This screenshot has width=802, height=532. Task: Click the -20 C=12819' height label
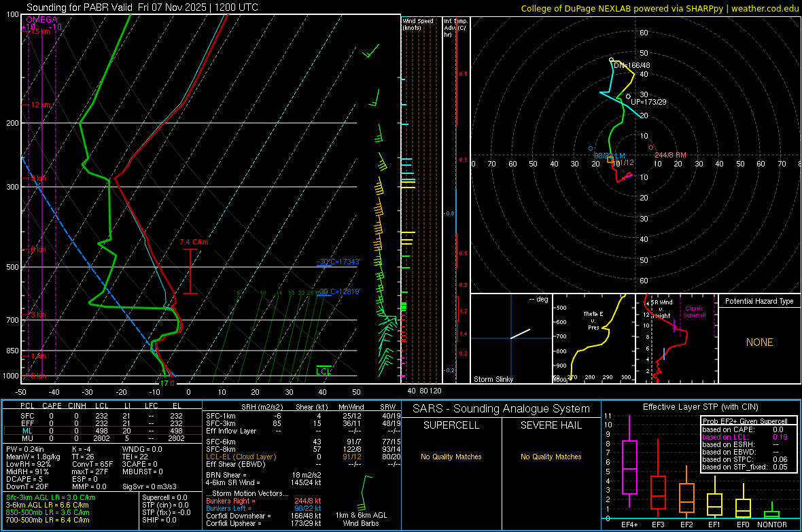[x=338, y=291]
